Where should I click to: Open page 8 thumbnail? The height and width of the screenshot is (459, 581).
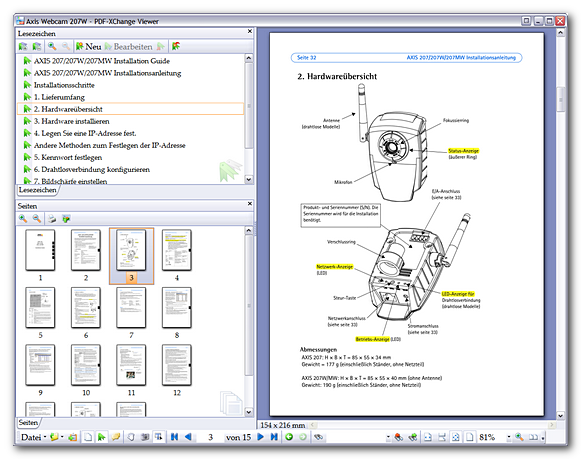pos(177,307)
